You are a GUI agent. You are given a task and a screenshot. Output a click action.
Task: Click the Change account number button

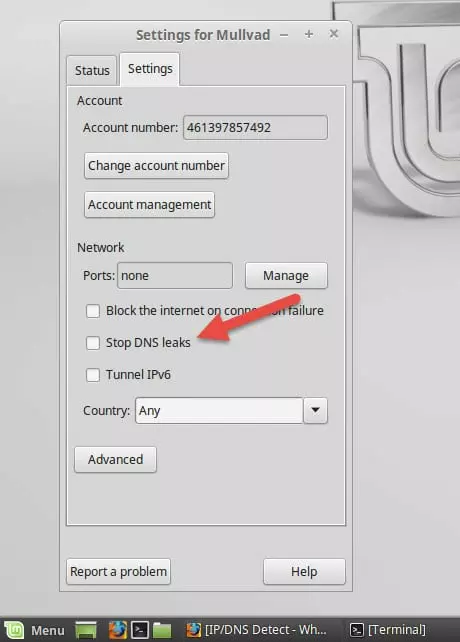click(x=156, y=165)
